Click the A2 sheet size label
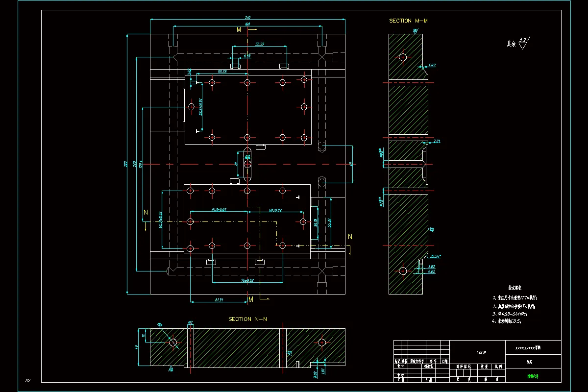The image size is (588, 392). click(x=27, y=381)
